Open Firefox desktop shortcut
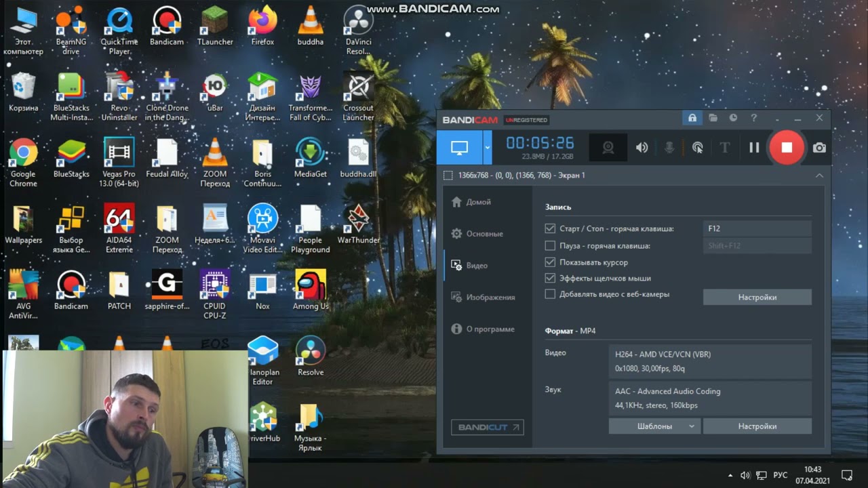The image size is (868, 488). click(x=262, y=27)
